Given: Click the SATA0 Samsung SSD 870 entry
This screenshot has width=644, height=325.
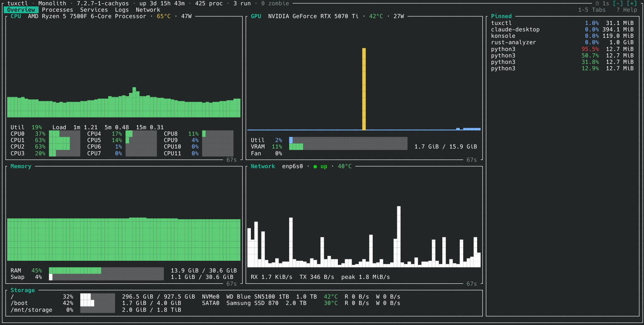Looking at the screenshot, I should coord(254,303).
